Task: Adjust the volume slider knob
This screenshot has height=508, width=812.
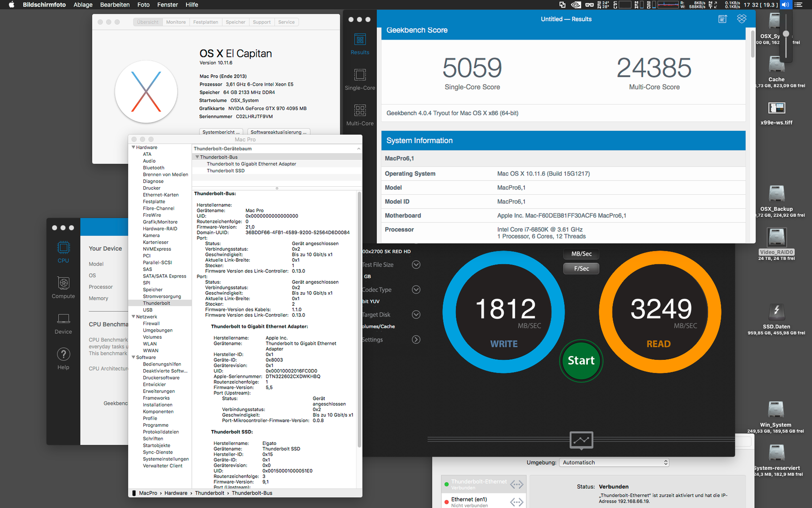Action: [786, 33]
